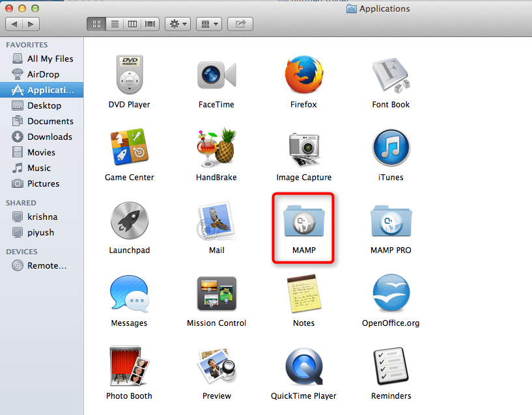Open Desktop folder in sidebar

click(x=42, y=105)
